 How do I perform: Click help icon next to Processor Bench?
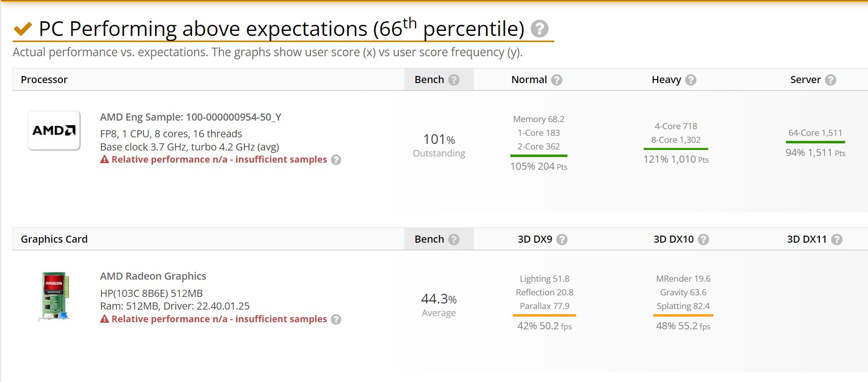(454, 80)
